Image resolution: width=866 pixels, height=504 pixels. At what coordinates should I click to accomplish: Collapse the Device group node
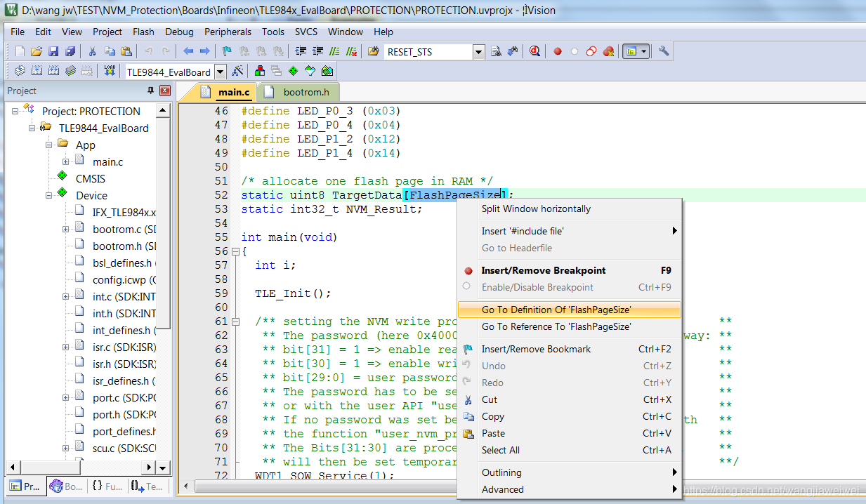[x=49, y=195]
